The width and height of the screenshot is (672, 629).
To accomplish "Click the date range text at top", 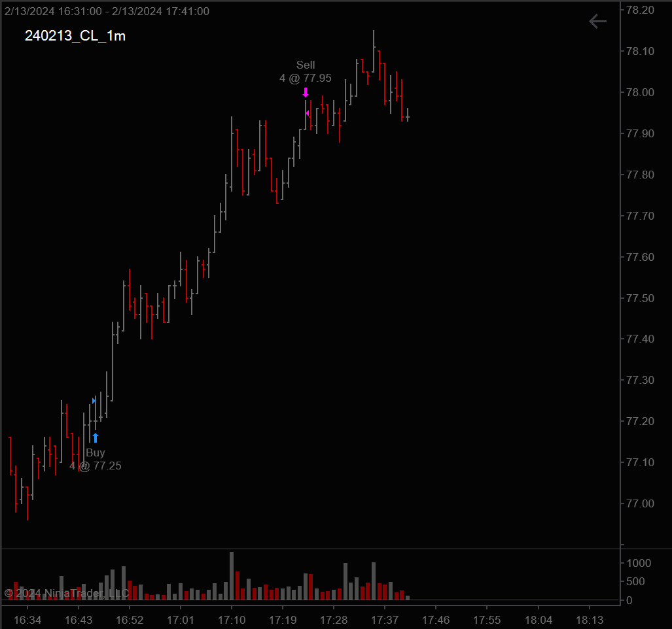I will 107,11.
